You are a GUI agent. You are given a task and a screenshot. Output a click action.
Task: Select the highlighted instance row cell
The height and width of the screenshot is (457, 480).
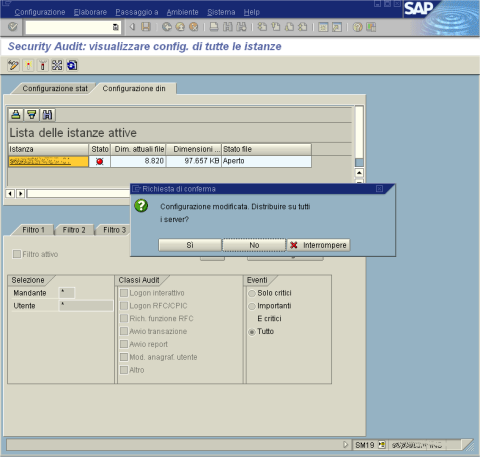coord(48,161)
